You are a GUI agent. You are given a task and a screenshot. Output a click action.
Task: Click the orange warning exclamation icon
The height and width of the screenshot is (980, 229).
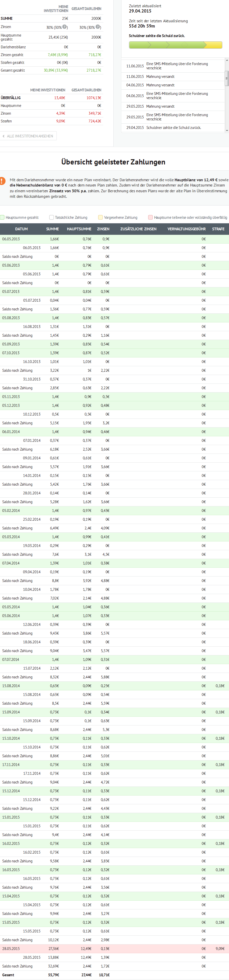pos(2,181)
